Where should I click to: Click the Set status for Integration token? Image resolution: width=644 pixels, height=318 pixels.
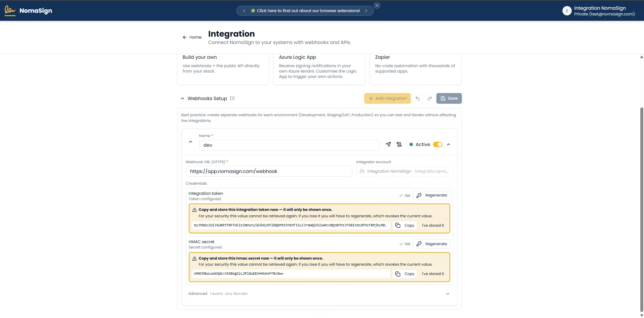click(x=405, y=195)
